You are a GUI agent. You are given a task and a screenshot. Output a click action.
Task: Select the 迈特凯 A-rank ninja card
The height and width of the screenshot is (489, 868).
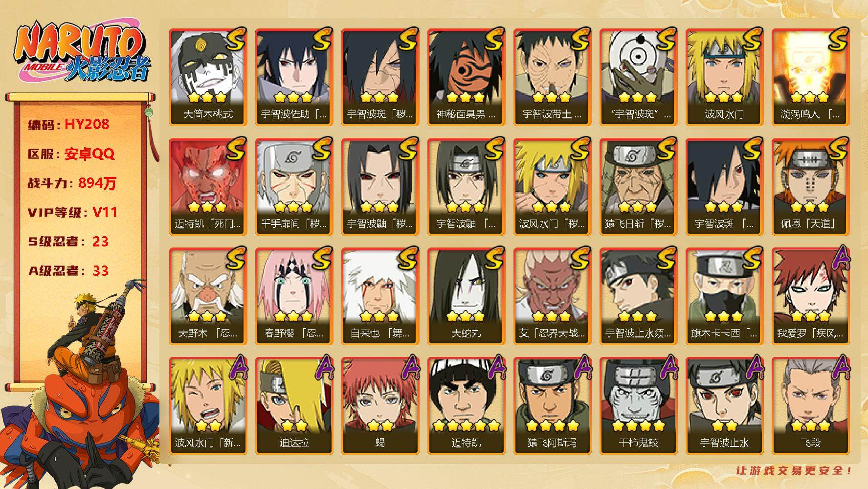[466, 405]
